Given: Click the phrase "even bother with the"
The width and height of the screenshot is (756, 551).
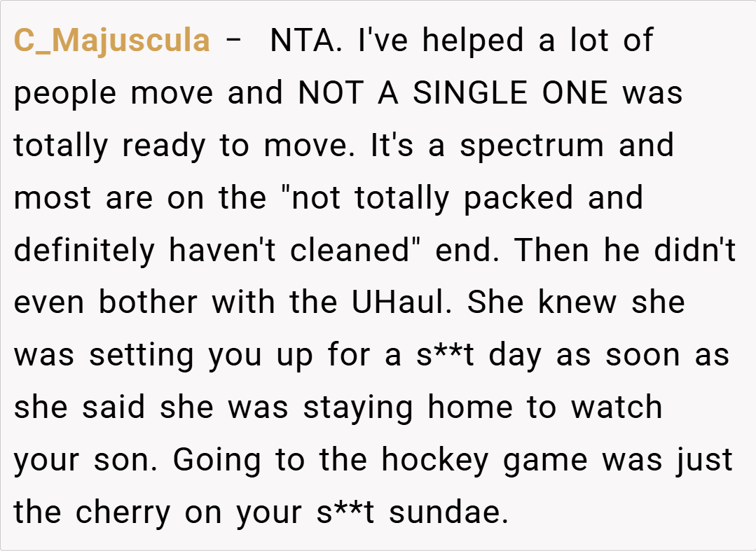Looking at the screenshot, I should pyautogui.click(x=174, y=302).
